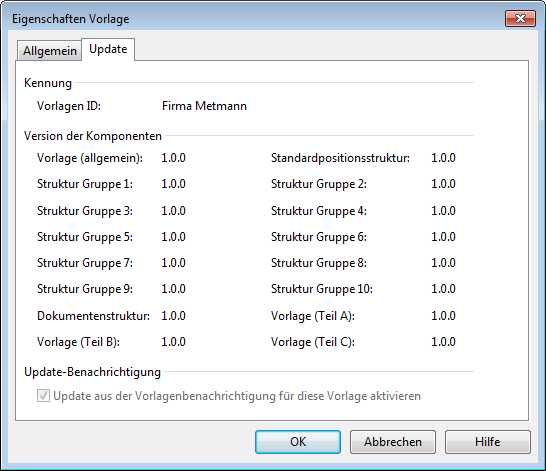Open Hilfe for this dialog
Viewport: 546px width, 471px height.
coord(488,442)
